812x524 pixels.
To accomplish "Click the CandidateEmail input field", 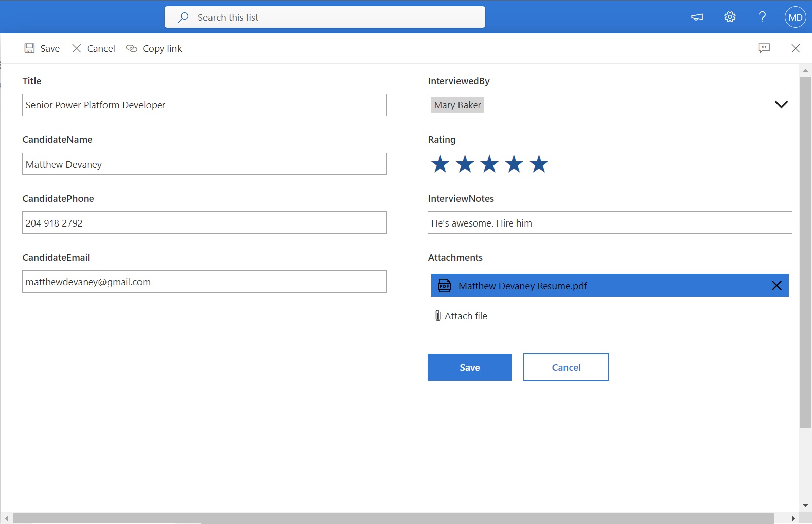I will click(204, 281).
